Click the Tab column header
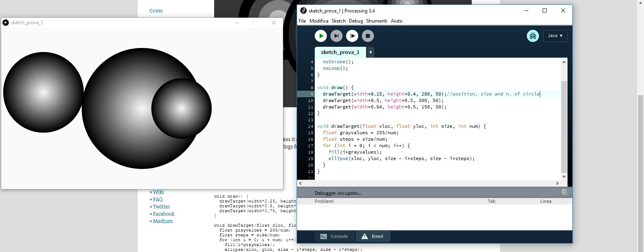This screenshot has height=252, width=644. click(x=491, y=201)
